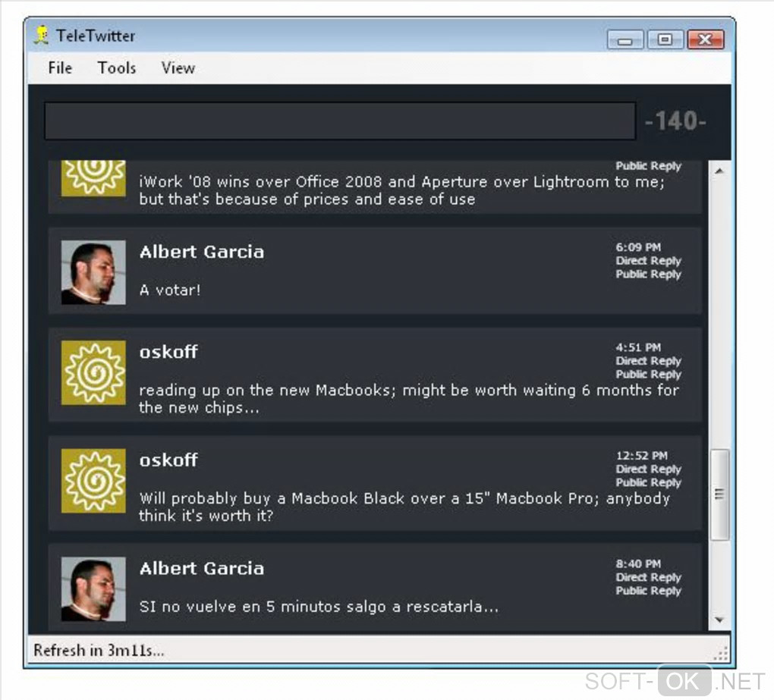Click the Albert Garcia name above 'A votar!'
Image resolution: width=774 pixels, height=700 pixels.
(x=201, y=252)
